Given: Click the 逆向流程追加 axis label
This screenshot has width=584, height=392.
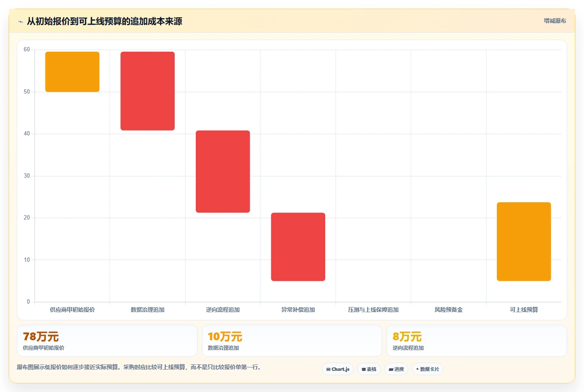Looking at the screenshot, I should tap(223, 310).
